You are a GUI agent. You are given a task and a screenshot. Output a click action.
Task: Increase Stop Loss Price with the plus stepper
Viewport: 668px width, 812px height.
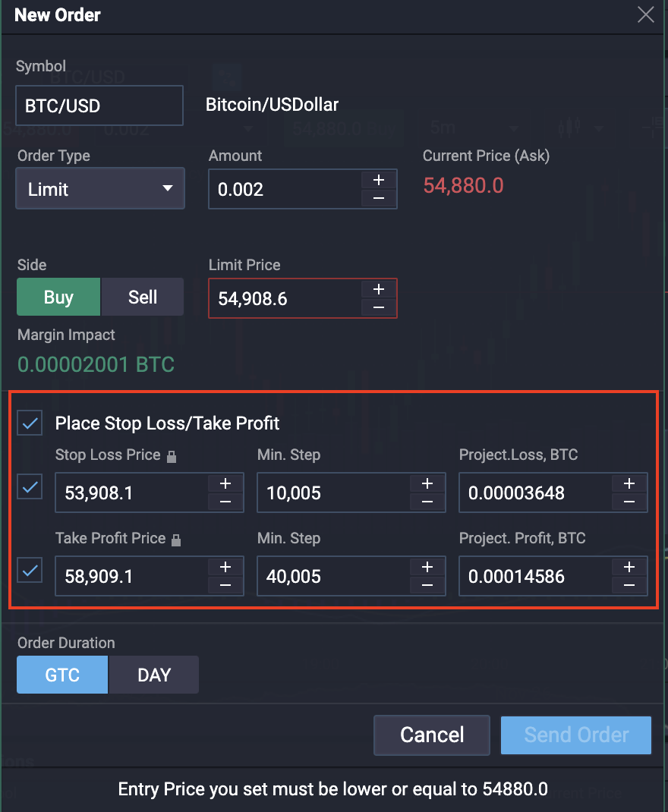(x=225, y=483)
